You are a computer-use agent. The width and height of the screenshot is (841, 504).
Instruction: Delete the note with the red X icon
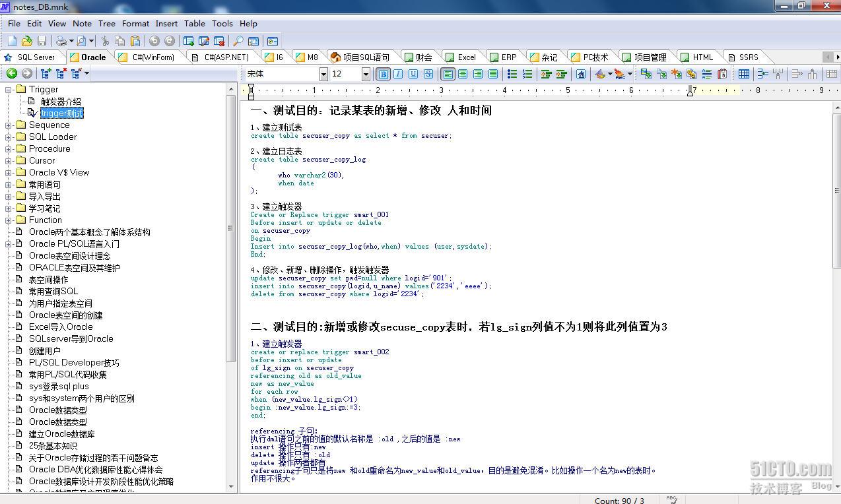(x=219, y=41)
